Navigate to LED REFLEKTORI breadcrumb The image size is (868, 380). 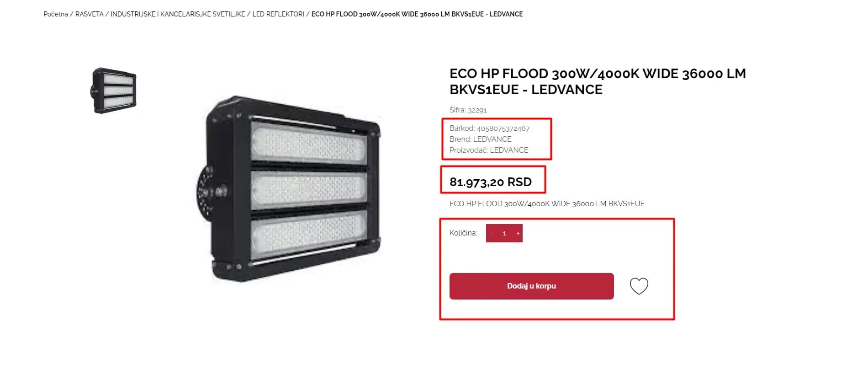(x=278, y=14)
